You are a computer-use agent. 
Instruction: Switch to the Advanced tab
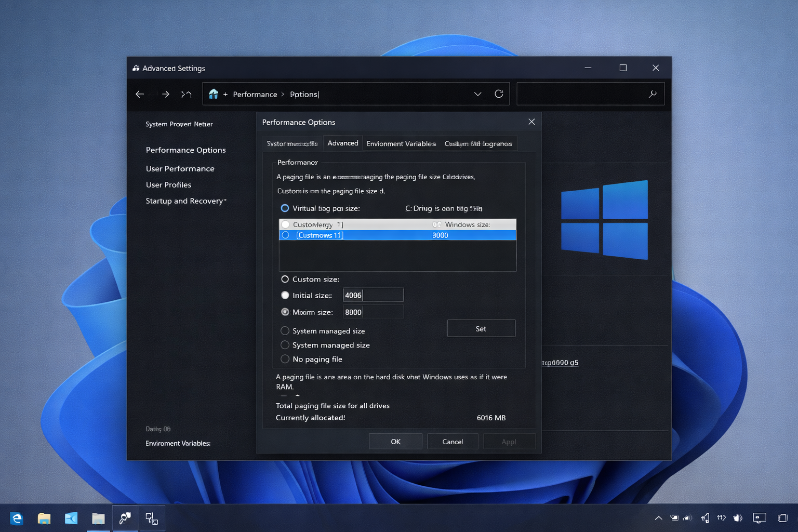[342, 142]
